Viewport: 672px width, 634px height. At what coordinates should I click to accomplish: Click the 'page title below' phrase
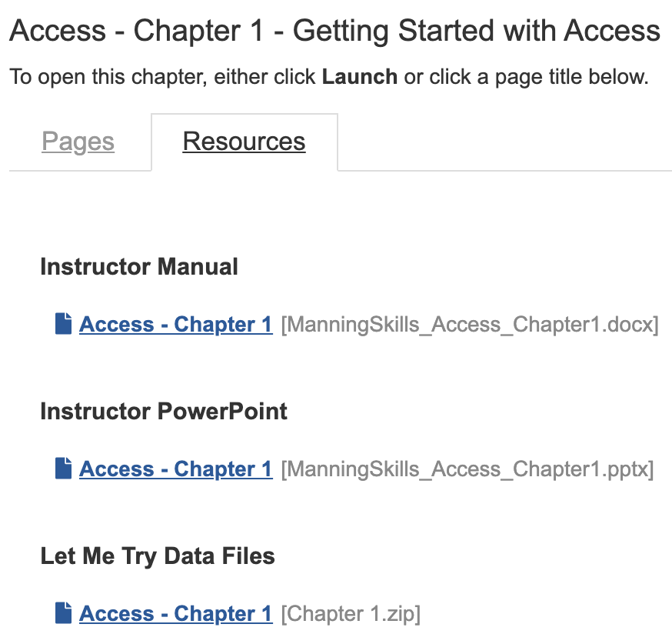point(572,78)
